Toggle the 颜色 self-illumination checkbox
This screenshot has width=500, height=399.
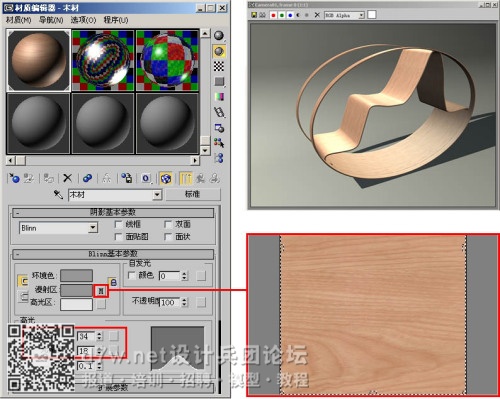point(132,275)
